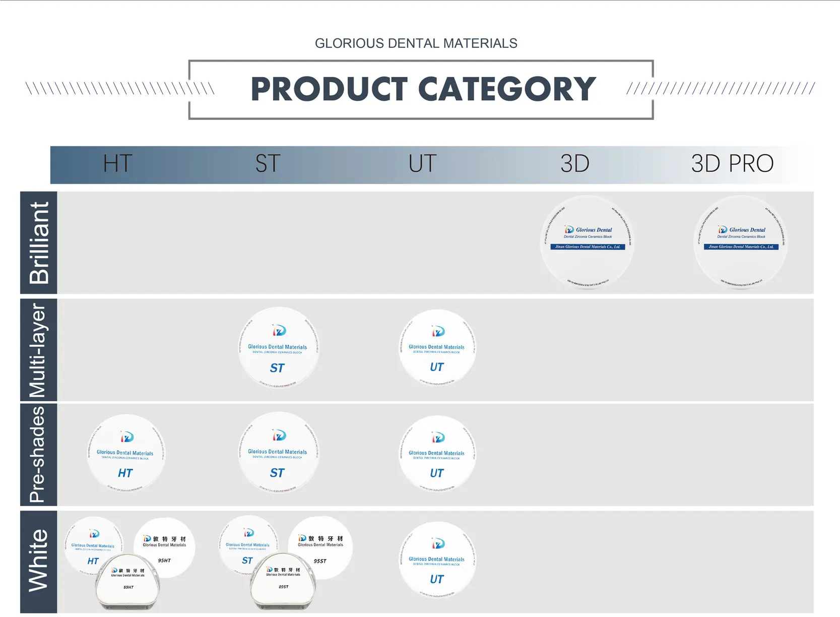
Task: Select the Brilliant row label
Action: coord(39,242)
